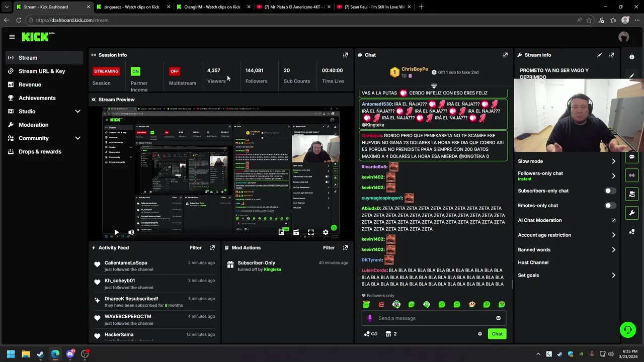644x362 pixels.
Task: Click CalienteamLaSopa in Activity Feed
Action: pyautogui.click(x=126, y=263)
